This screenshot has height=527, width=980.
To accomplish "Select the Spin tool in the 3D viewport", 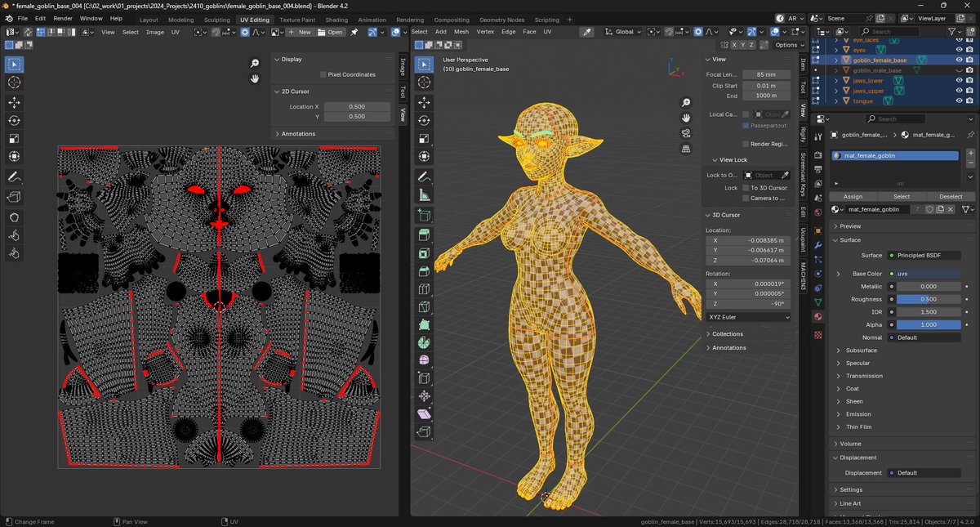I will pyautogui.click(x=424, y=342).
